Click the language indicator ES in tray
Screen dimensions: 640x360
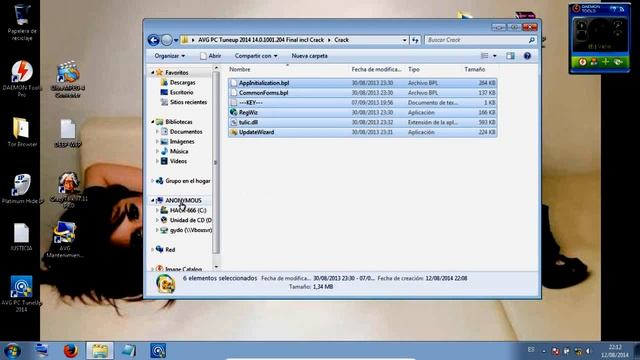click(531, 350)
